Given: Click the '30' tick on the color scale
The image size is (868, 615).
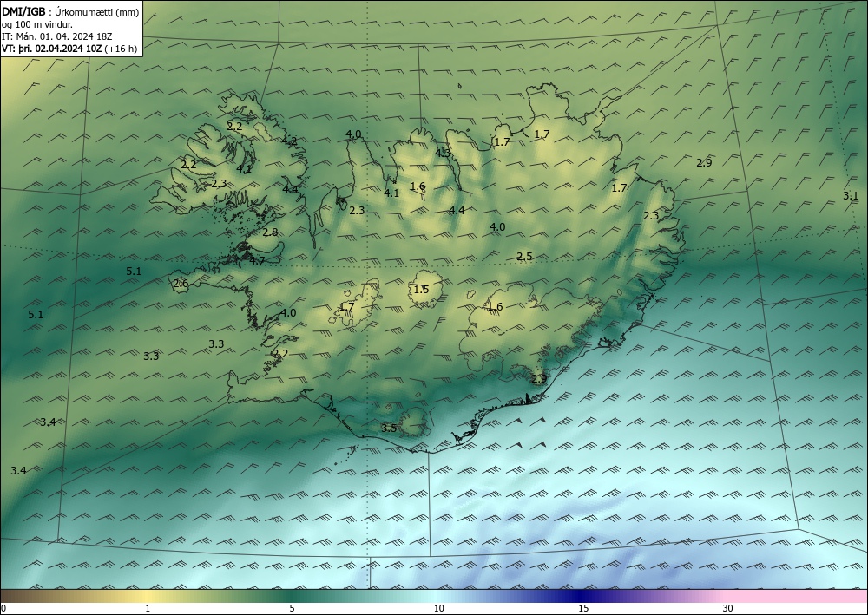Looking at the screenshot, I should (727, 608).
